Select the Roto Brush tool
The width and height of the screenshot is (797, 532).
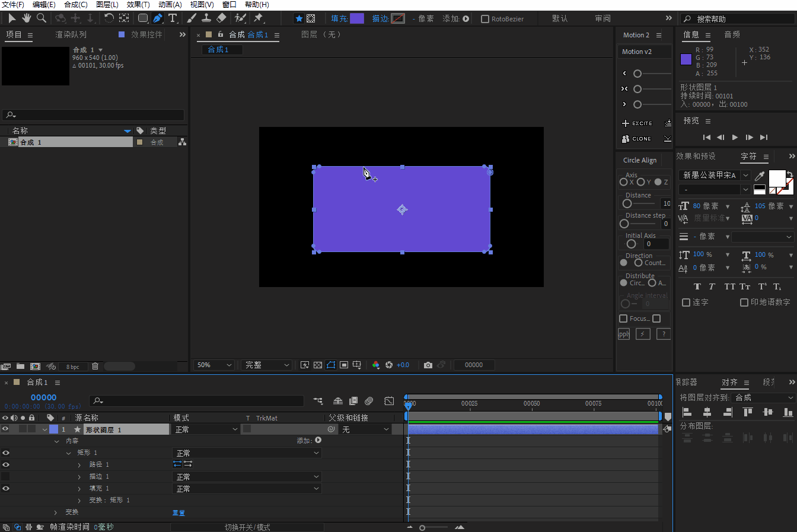[240, 18]
